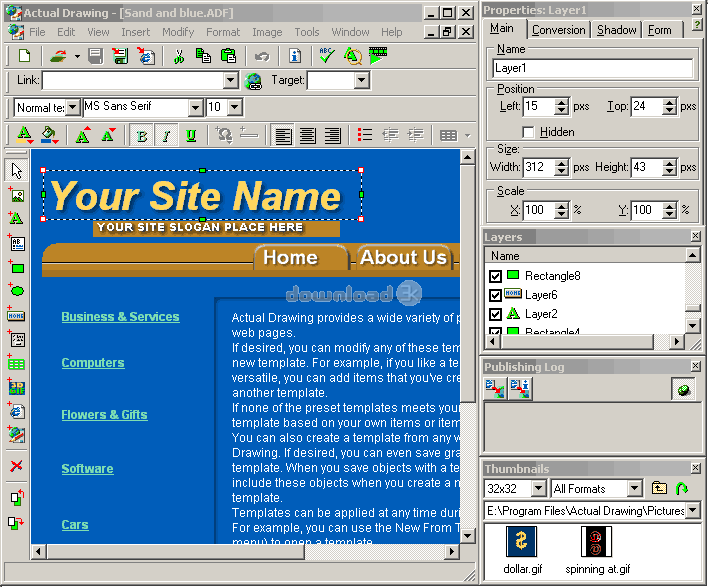This screenshot has width=708, height=587.
Task: Center-align the selected text
Action: point(308,136)
